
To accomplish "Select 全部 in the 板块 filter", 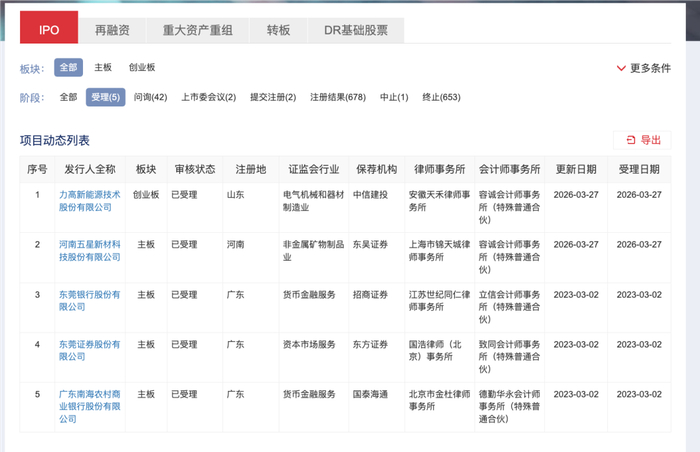I will coord(68,67).
